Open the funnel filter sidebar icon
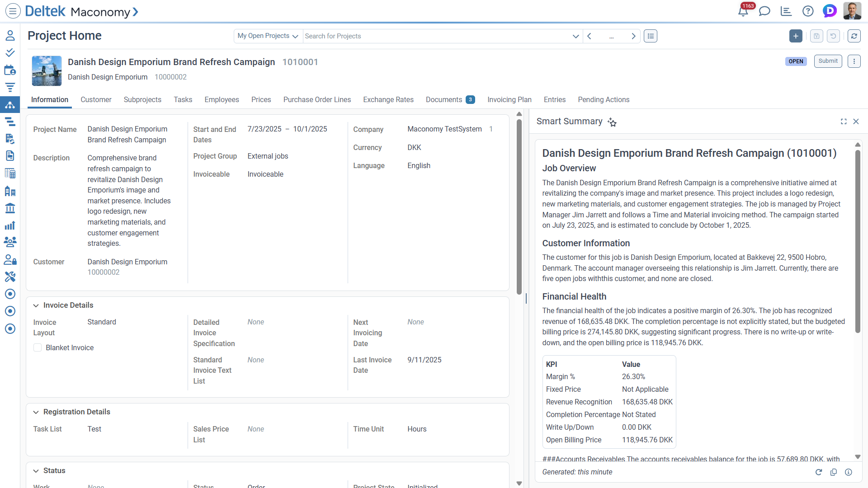The image size is (868, 488). tap(10, 87)
